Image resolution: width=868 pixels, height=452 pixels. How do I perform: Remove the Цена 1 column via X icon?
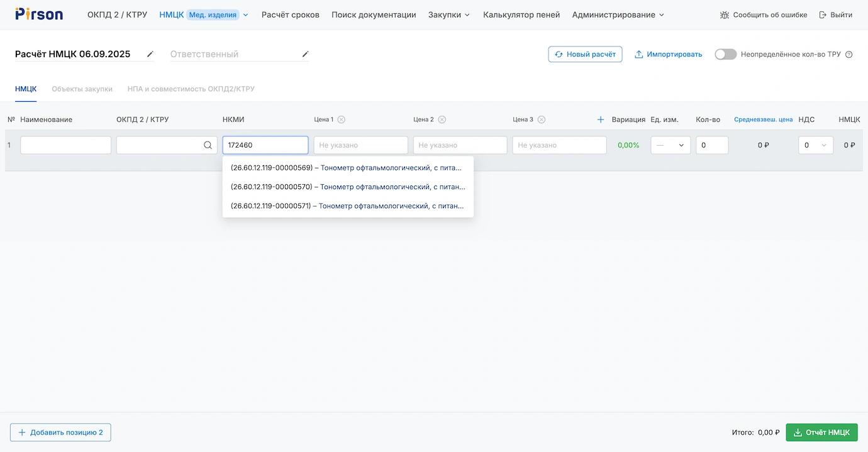pos(341,119)
